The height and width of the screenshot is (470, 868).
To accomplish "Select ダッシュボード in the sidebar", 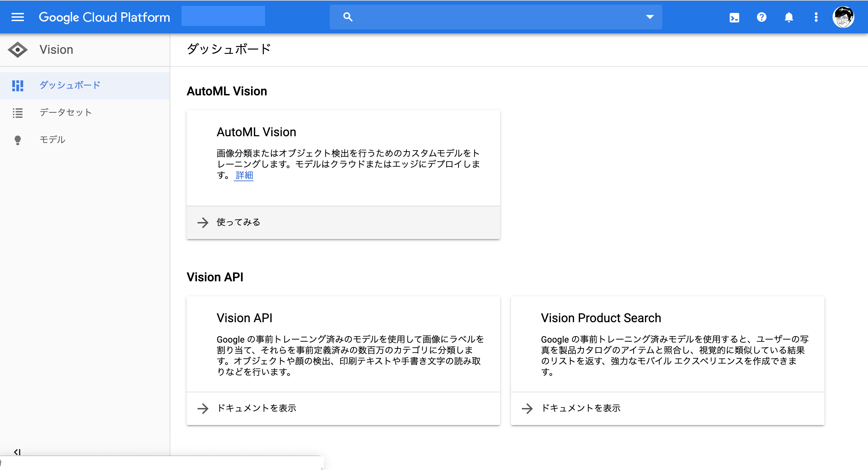I will (85, 85).
